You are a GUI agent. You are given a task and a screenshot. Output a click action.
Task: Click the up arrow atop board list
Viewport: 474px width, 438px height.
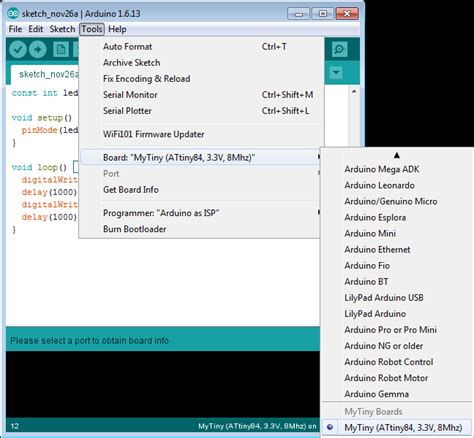pyautogui.click(x=396, y=155)
